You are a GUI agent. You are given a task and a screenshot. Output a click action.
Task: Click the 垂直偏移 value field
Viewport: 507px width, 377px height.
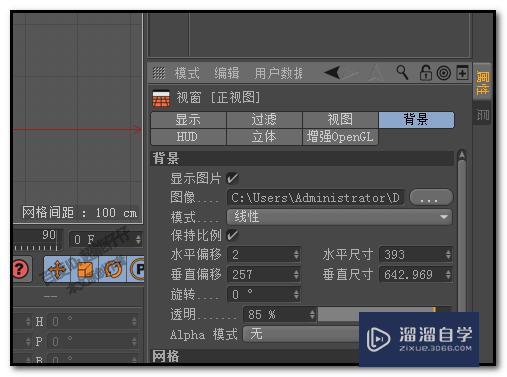(x=260, y=275)
